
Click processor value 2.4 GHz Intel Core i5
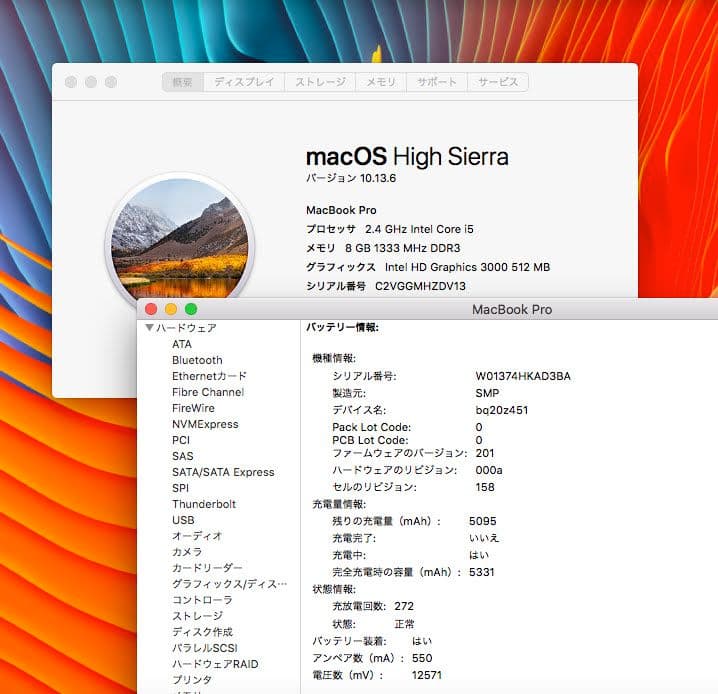[419, 229]
